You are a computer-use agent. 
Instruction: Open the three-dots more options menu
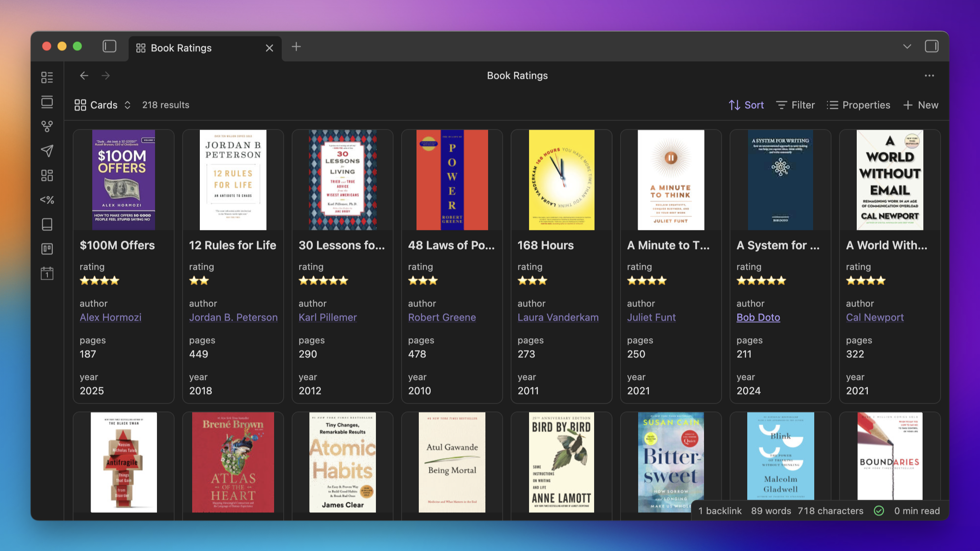929,76
